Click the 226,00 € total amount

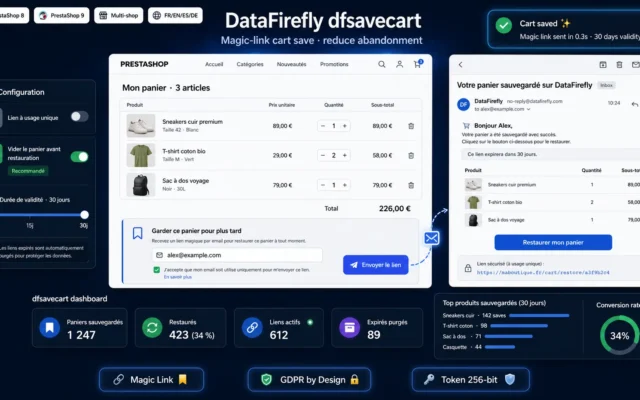[x=394, y=209]
